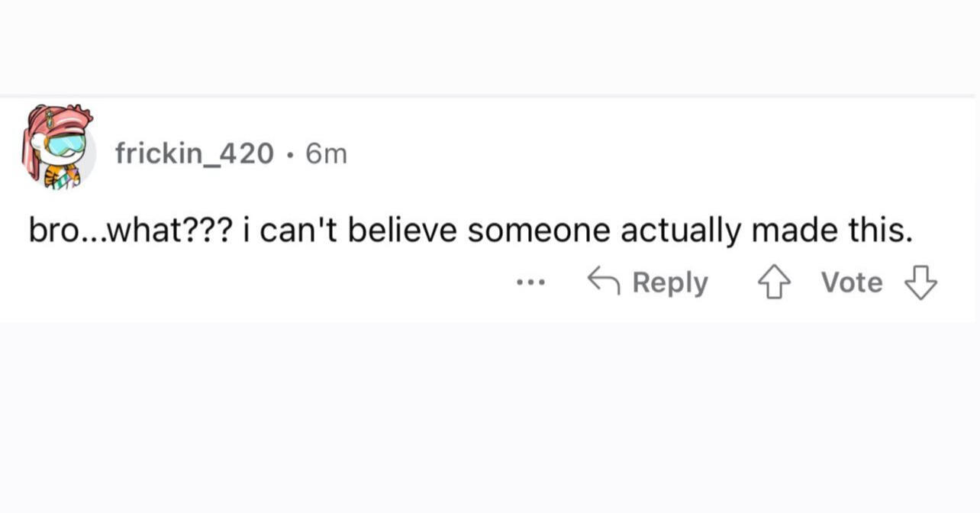
Task: Click the blue goggles on the avatar
Action: [66, 144]
